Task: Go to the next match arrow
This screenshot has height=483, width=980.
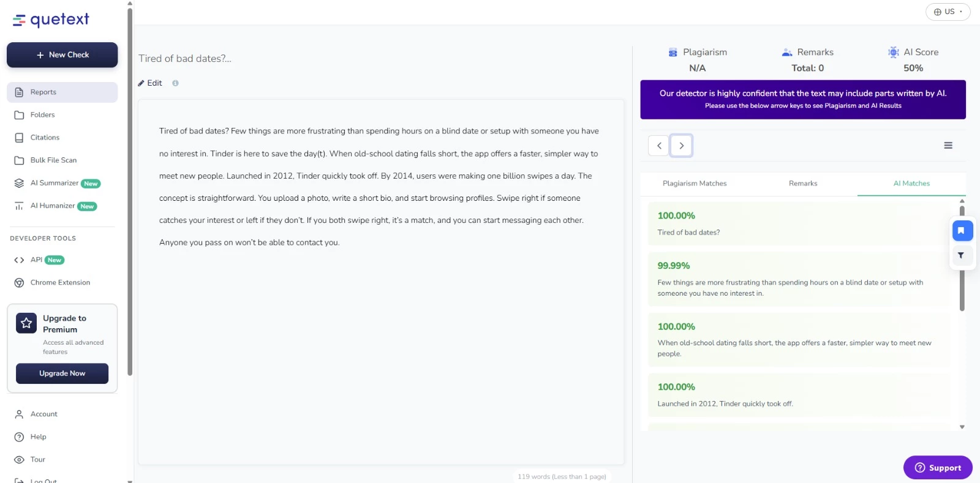Action: tap(681, 146)
